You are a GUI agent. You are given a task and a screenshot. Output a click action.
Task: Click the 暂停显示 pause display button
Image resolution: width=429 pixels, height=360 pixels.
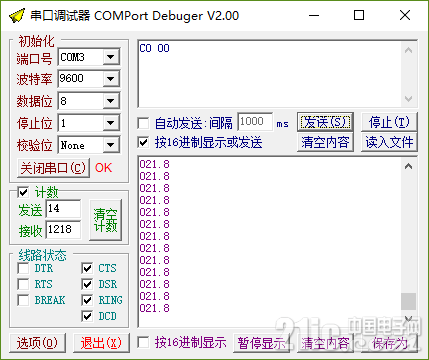coord(261,343)
